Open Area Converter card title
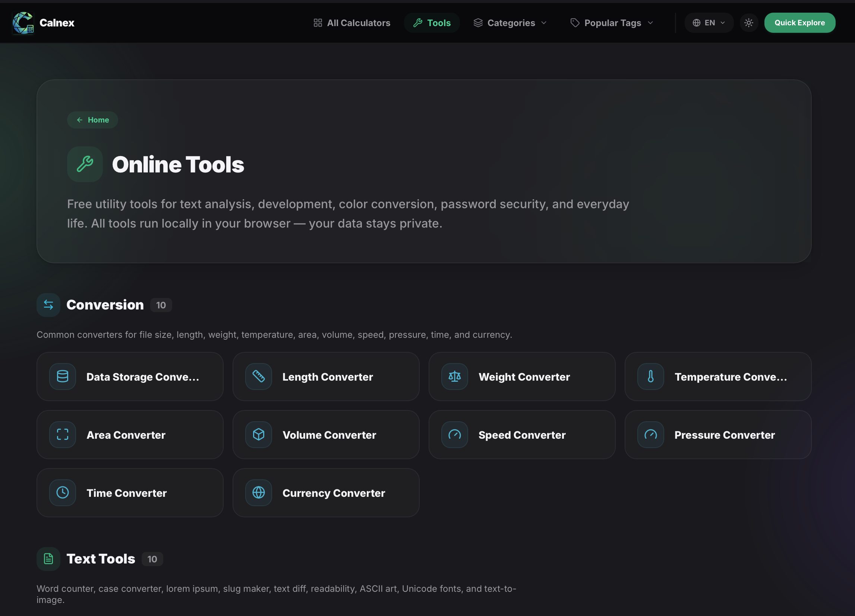The image size is (855, 616). 126,435
